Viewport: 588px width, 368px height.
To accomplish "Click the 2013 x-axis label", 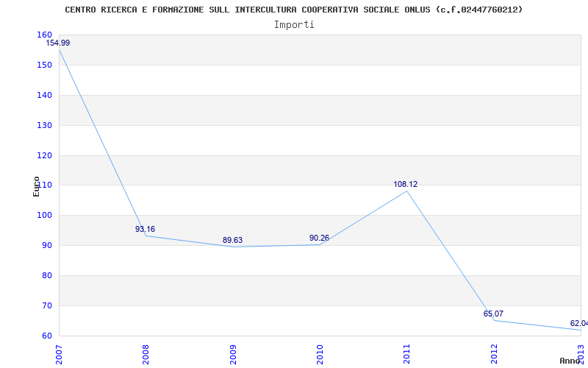I will click(x=581, y=355).
